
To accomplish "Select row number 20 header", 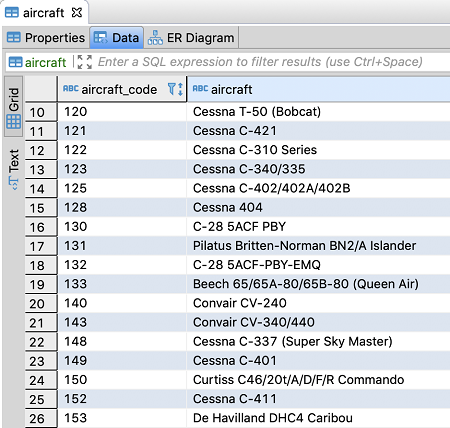I will click(x=41, y=304).
